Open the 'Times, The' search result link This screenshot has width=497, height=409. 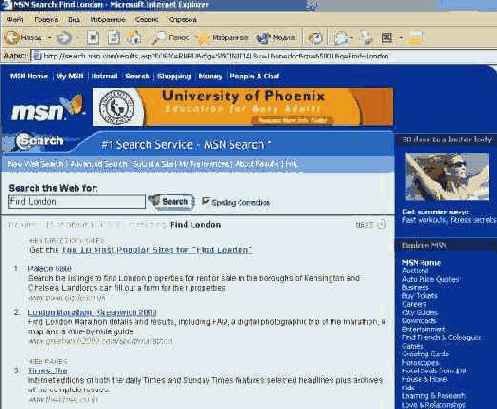pos(48,371)
